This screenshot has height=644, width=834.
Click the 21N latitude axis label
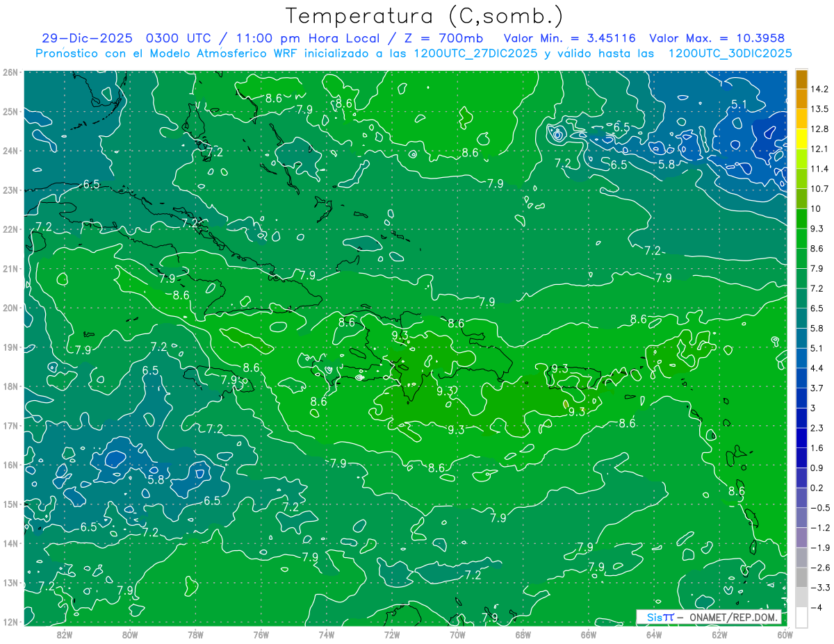tap(10, 268)
